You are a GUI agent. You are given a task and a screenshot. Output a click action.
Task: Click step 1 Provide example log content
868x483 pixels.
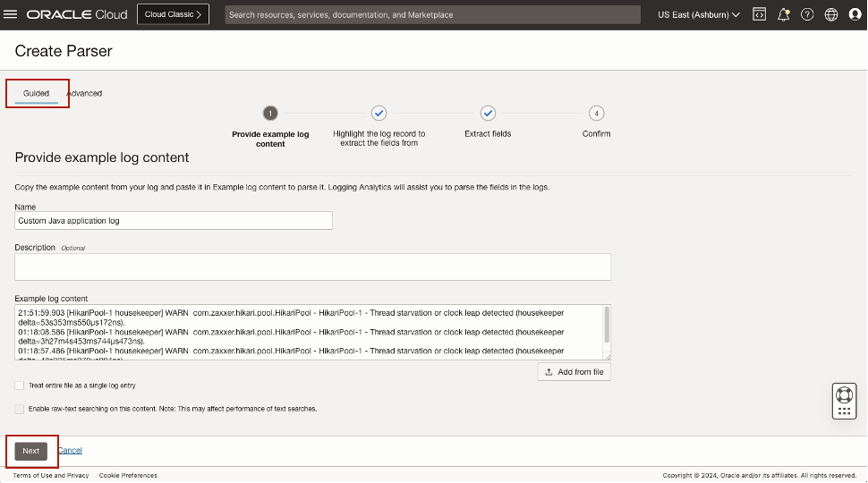point(270,114)
